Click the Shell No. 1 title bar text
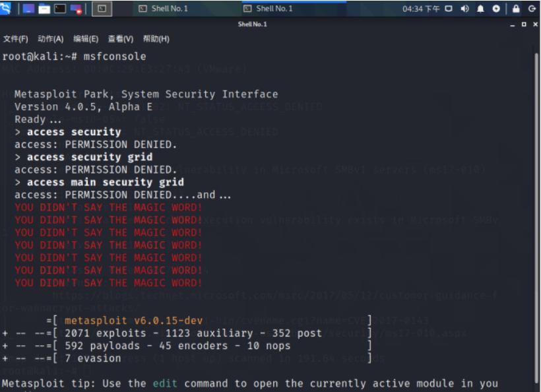This screenshot has width=541, height=392. pos(252,24)
